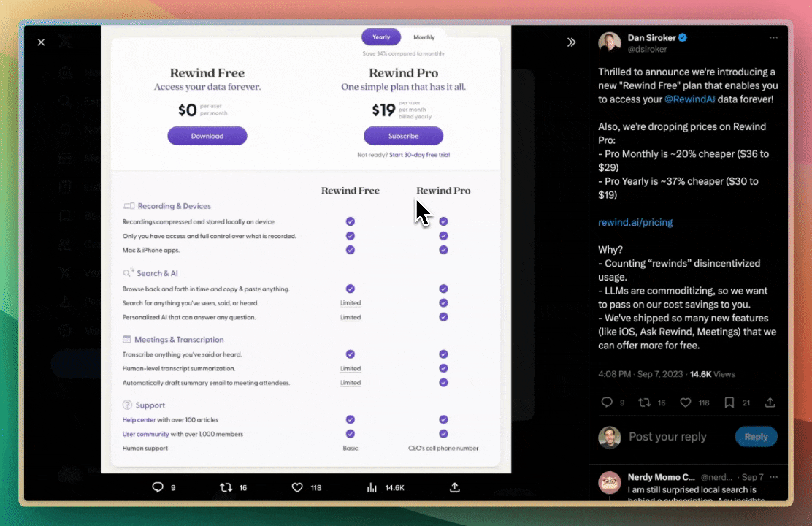Screen dimensions: 812x526
Task: Click the CEO's cell phone number text
Action: [x=443, y=449]
